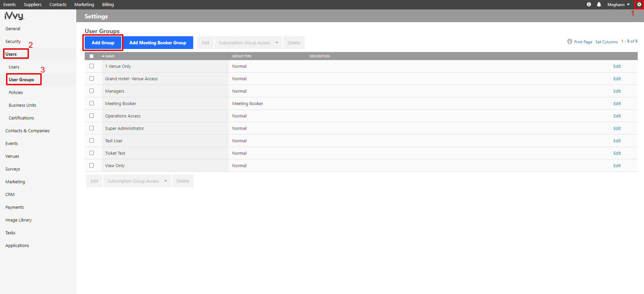Expand the Users section in sidebar
644x294 pixels.
tap(11, 54)
